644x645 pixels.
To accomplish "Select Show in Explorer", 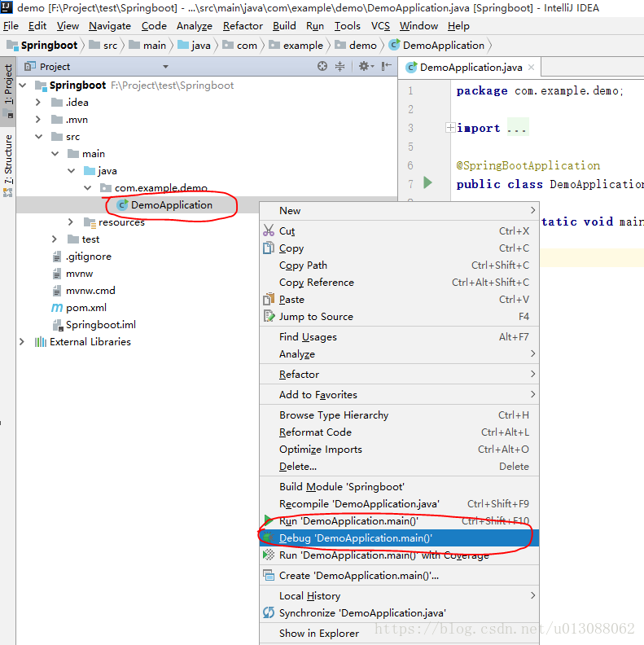I will click(399, 633).
